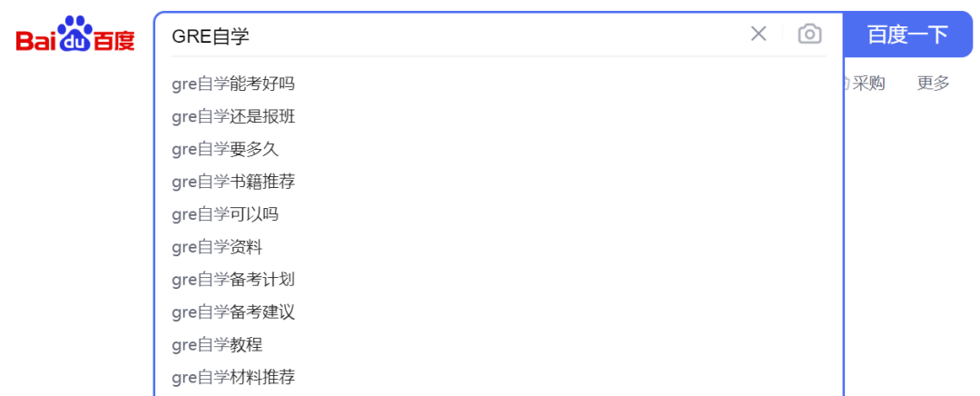
Task: Click the paw print in Baidu logo
Action: [x=75, y=34]
